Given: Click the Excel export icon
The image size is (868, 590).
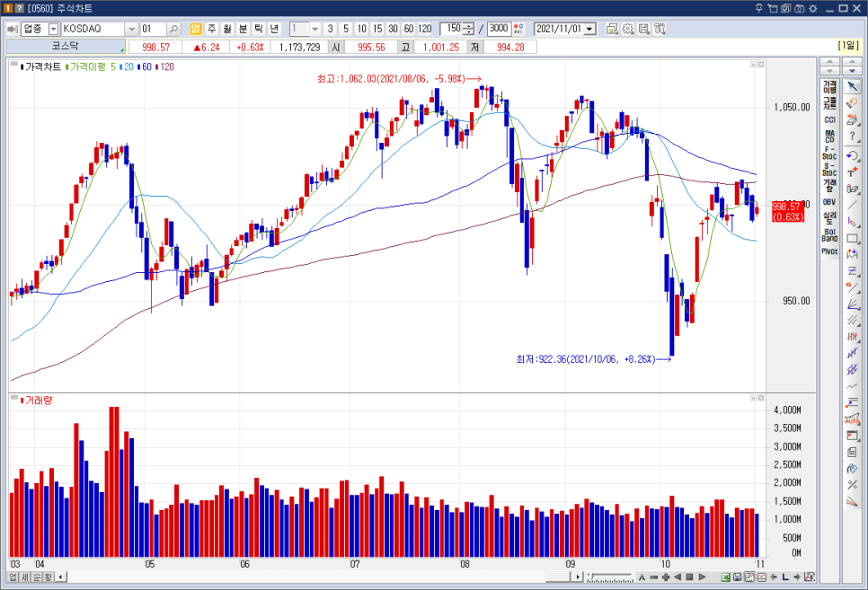Looking at the screenshot, I should (726, 577).
